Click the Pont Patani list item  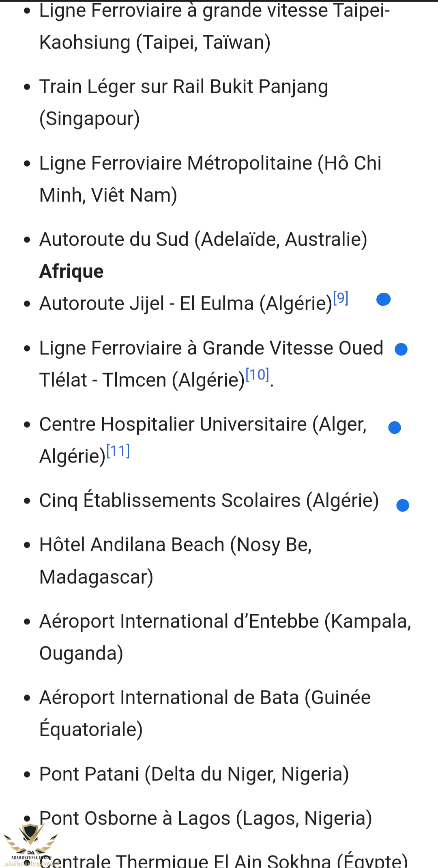click(x=194, y=774)
